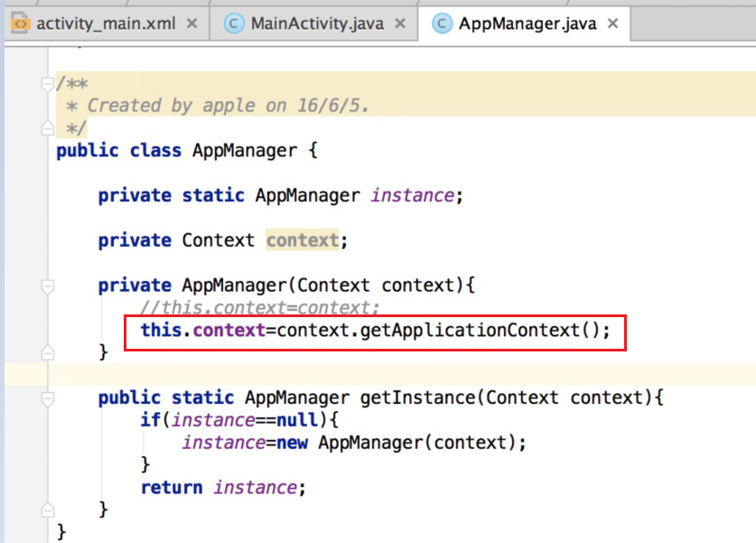
Task: Click 'private' keyword before AppManager(Context context)
Action: click(x=135, y=286)
